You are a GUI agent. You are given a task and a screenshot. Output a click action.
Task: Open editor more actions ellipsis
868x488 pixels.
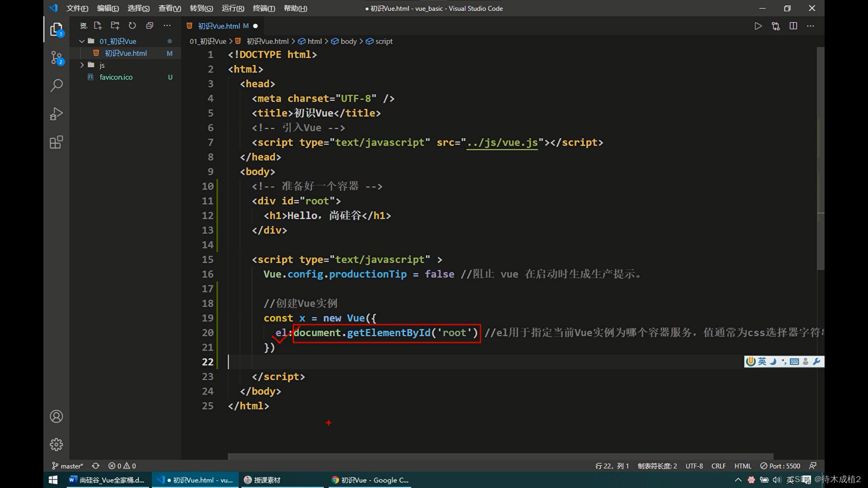click(x=811, y=26)
